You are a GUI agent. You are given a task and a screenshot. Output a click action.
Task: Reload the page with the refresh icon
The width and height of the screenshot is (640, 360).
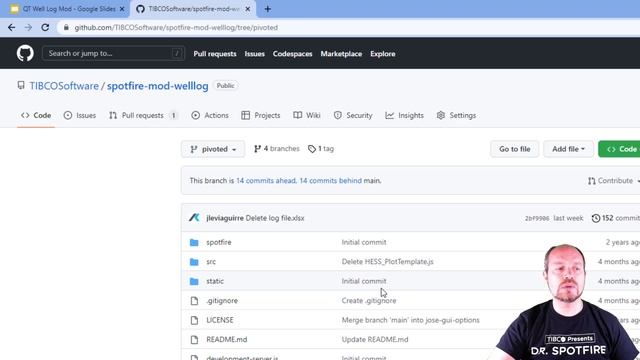(45, 27)
